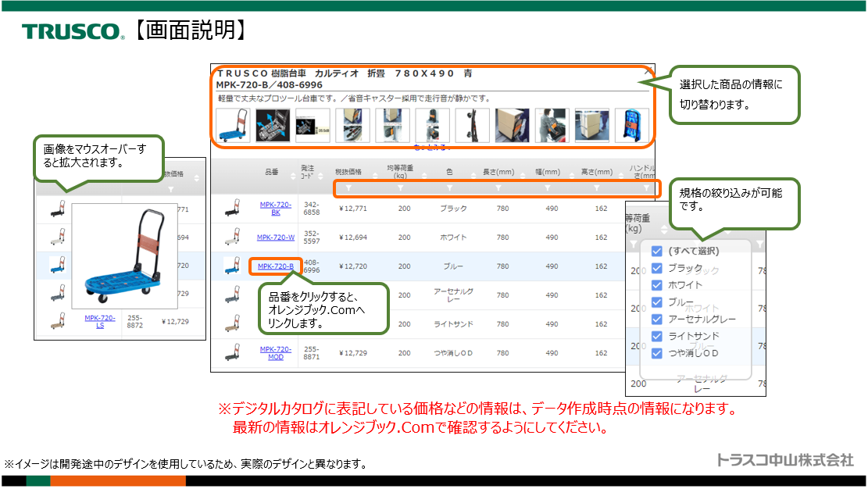Viewport: 868px width, 489px height.
Task: Click the 税抜価格 column header
Action: (348, 171)
